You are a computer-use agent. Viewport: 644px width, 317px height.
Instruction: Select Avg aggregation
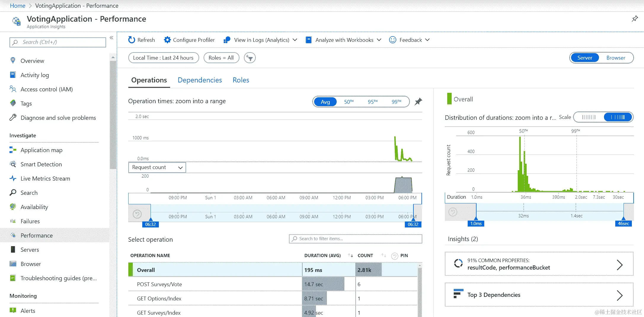click(x=325, y=102)
